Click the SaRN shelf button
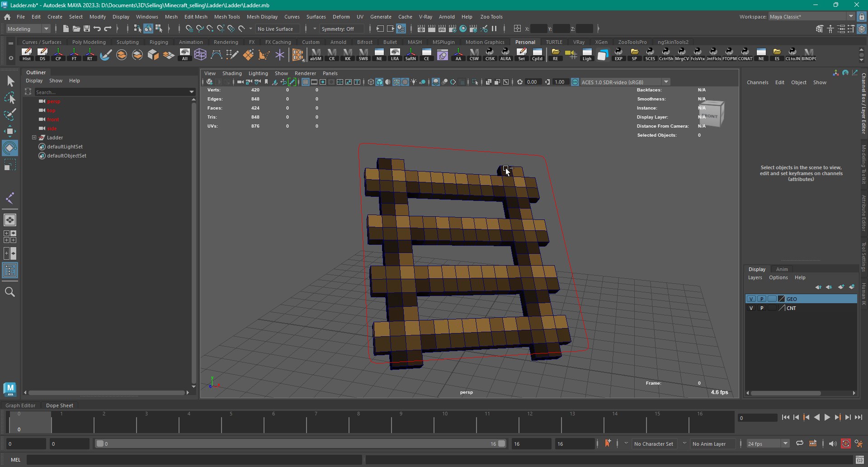 (x=410, y=54)
